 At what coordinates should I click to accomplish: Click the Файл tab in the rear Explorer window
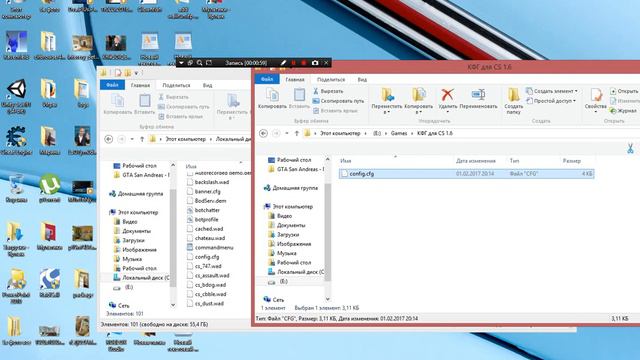pos(112,85)
